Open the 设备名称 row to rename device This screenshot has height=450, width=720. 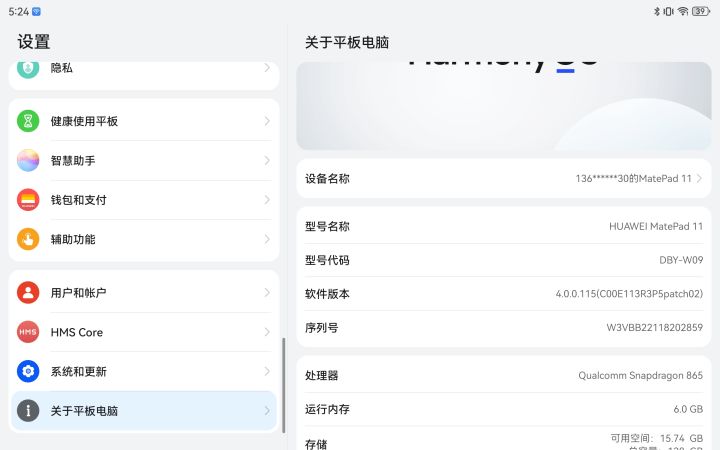(504, 178)
